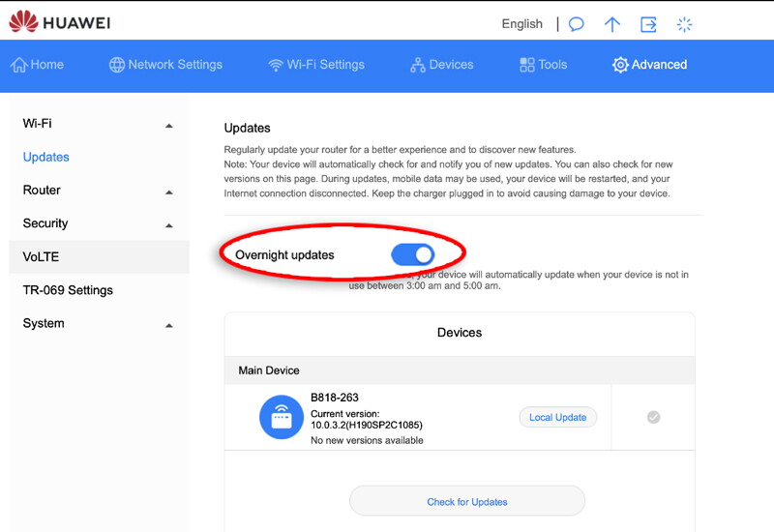Screen dimensions: 774x532
Task: Select Wi-Fi in the sidebar
Action: (x=37, y=124)
